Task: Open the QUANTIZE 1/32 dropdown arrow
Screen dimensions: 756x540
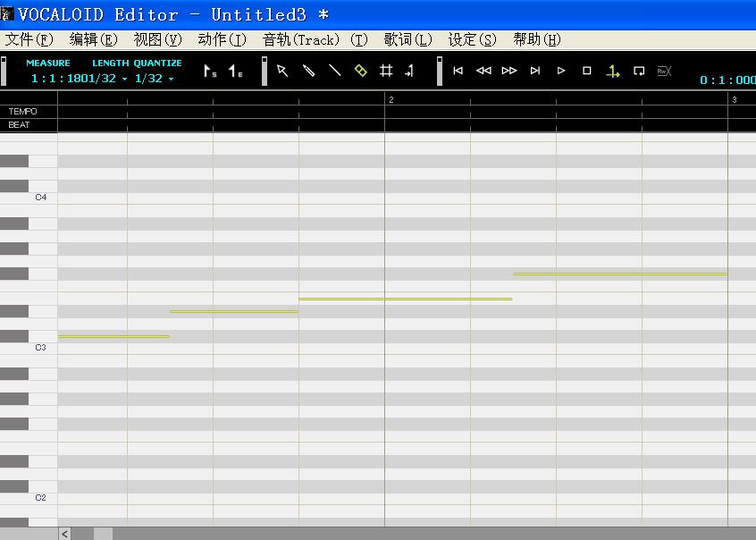Action: [171, 80]
